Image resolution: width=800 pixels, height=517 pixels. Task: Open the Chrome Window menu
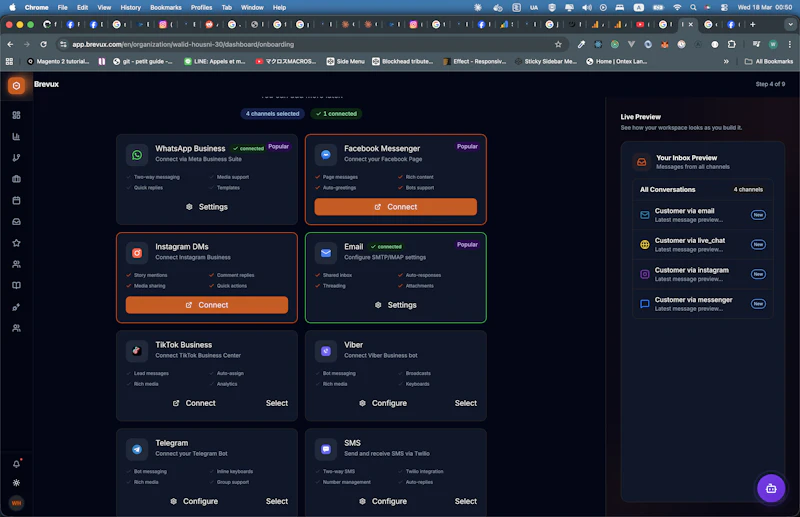tap(252, 8)
